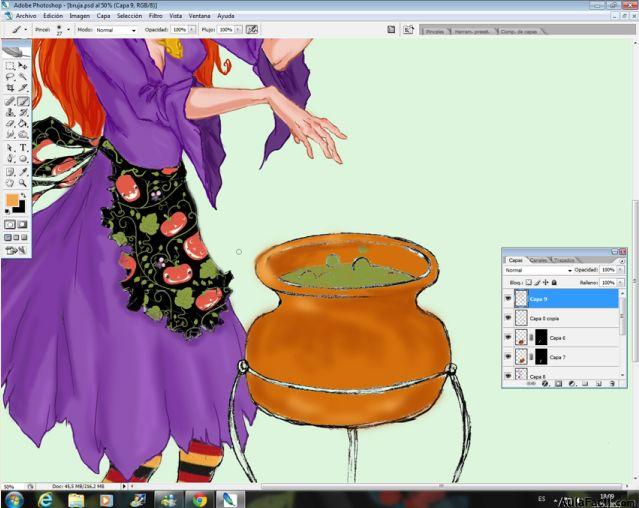Toggle lock image pixels
639x508 pixels.
pos(537,282)
